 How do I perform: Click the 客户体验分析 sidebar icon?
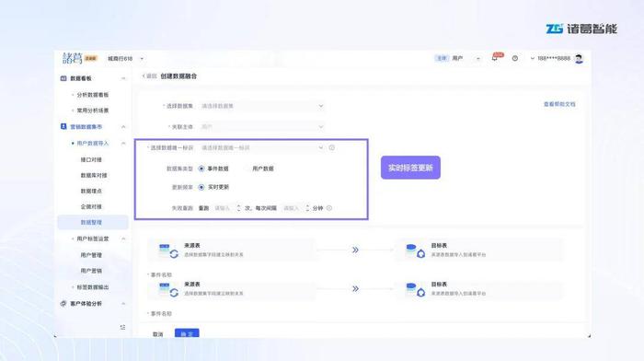[x=63, y=303]
